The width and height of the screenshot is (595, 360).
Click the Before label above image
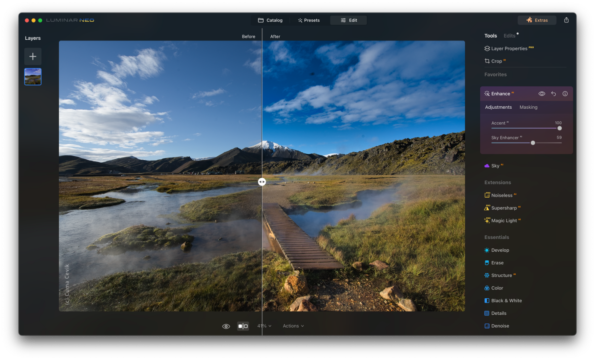(x=249, y=37)
